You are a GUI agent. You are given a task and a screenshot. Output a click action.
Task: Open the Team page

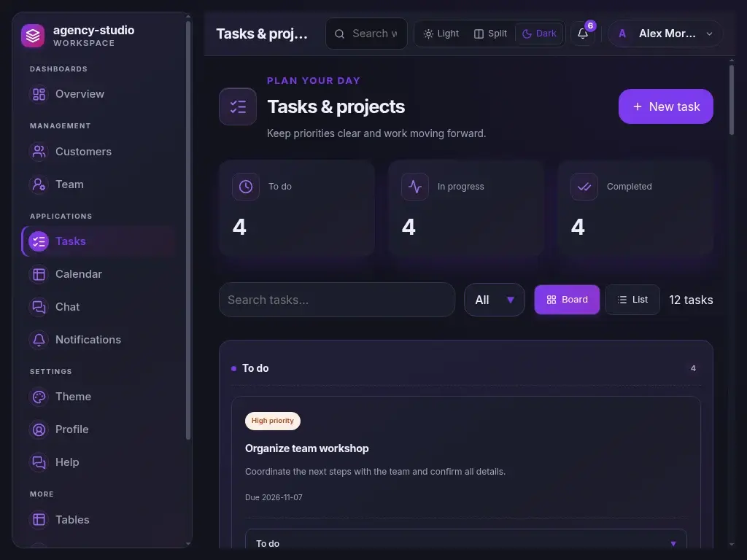tap(99, 184)
